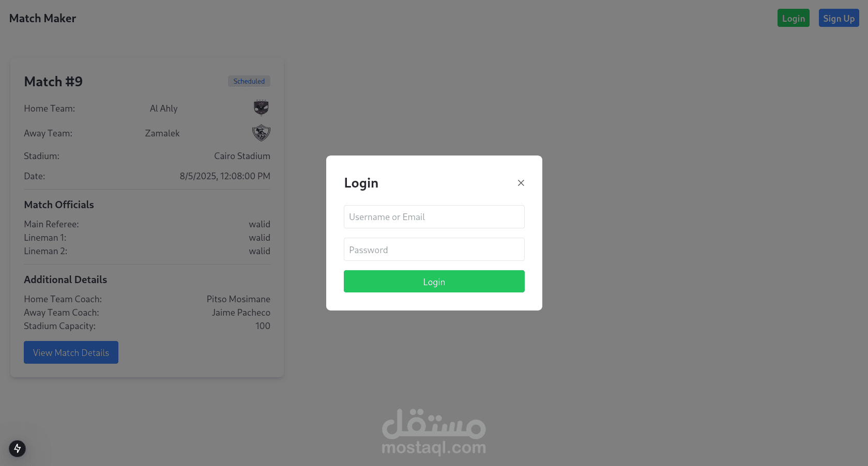Focus the Password field
Image resolution: width=868 pixels, height=466 pixels.
pos(434,250)
